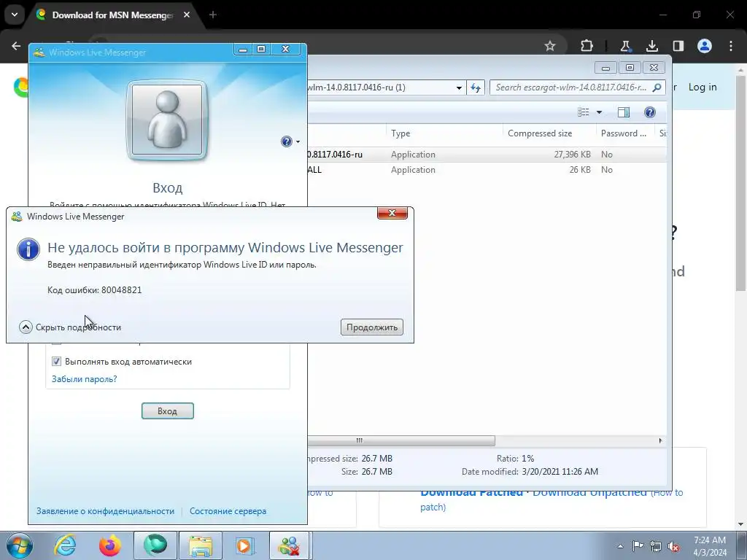The image size is (747, 560).
Task: Switch to Windows Live Messenger taskbar icon
Action: pyautogui.click(x=290, y=545)
